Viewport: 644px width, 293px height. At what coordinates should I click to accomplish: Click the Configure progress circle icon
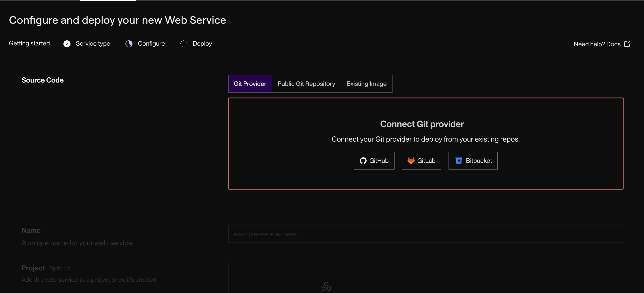click(x=129, y=44)
